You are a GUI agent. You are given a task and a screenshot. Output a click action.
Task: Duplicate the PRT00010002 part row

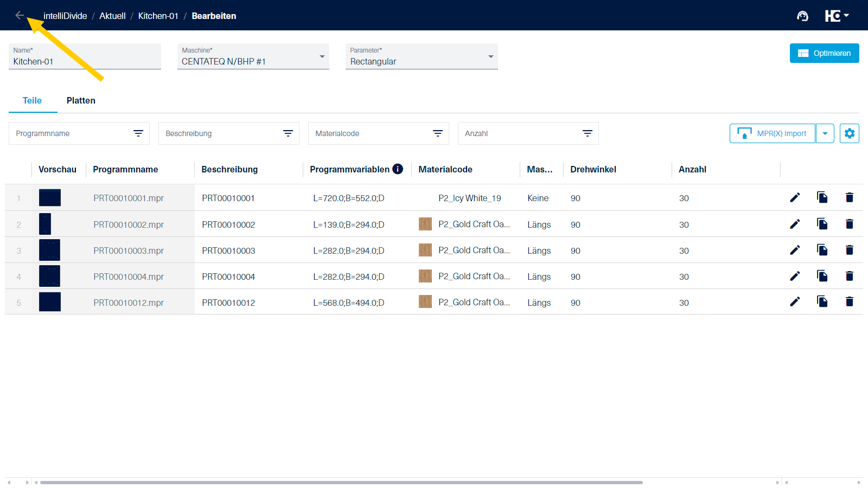[822, 224]
